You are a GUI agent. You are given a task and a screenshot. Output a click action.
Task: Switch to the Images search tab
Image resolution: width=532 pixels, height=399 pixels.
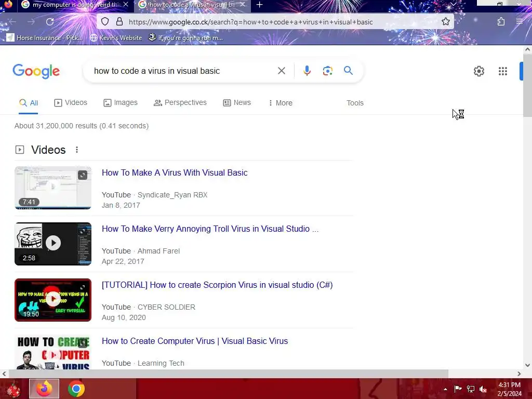click(x=121, y=102)
